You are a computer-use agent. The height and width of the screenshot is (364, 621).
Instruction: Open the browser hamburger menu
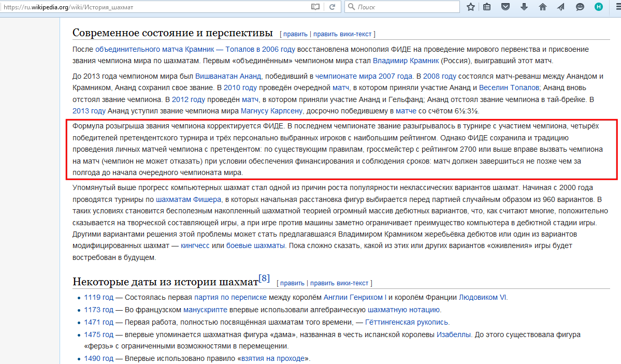click(617, 7)
